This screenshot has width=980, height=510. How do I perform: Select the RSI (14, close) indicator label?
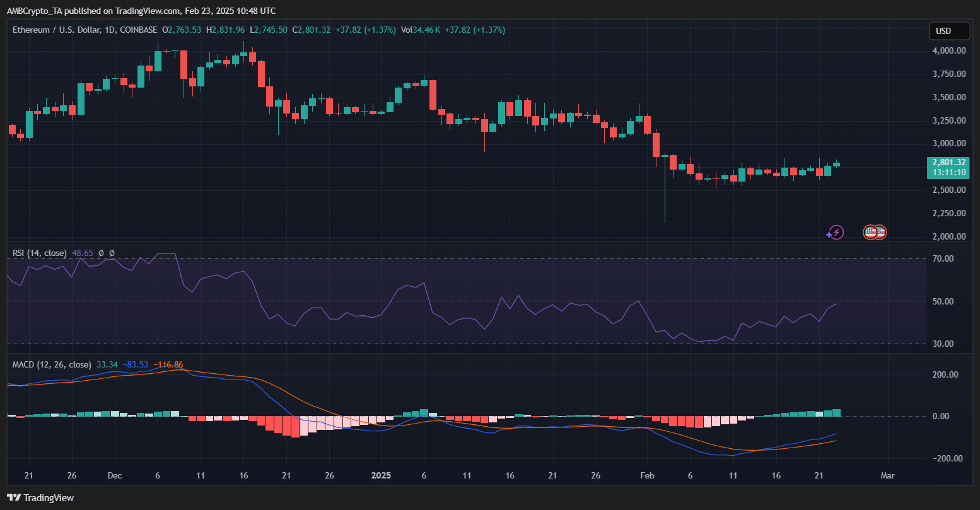tap(39, 253)
